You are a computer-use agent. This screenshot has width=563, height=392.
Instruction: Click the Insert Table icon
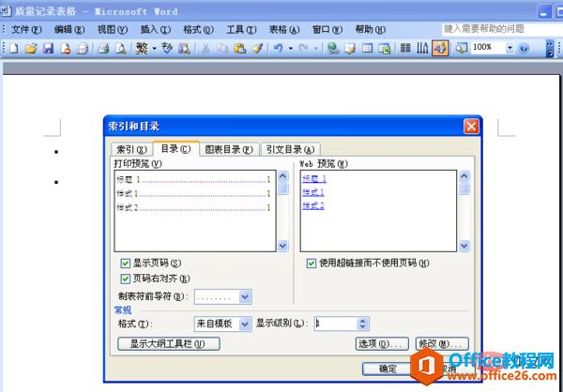367,48
